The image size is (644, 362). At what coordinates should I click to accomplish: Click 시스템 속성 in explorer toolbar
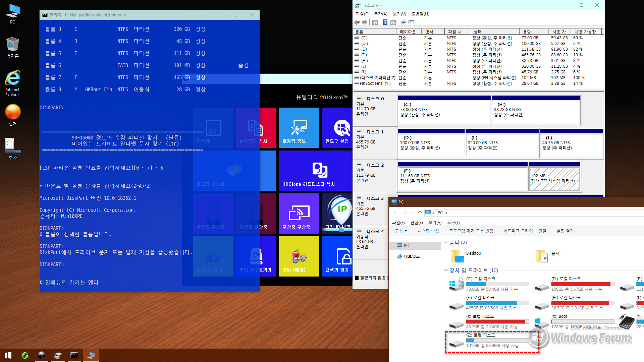point(428,231)
